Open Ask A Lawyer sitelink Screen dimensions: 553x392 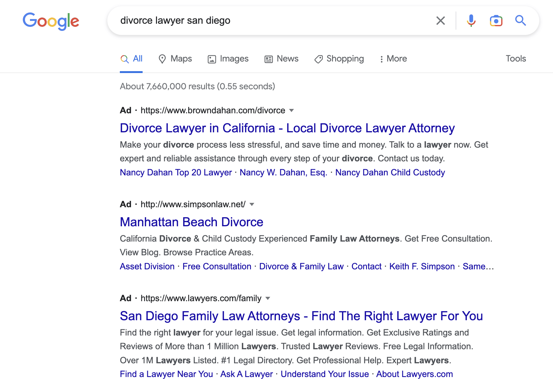[247, 374]
